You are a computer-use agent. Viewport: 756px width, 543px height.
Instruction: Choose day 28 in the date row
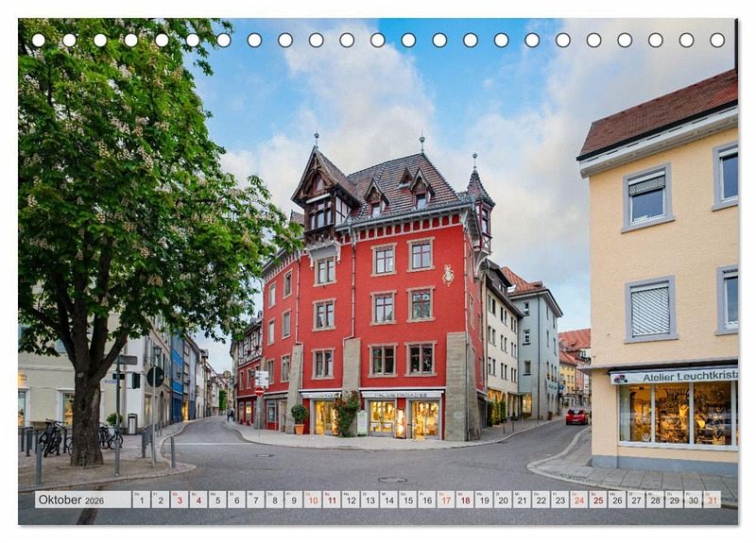tap(655, 500)
